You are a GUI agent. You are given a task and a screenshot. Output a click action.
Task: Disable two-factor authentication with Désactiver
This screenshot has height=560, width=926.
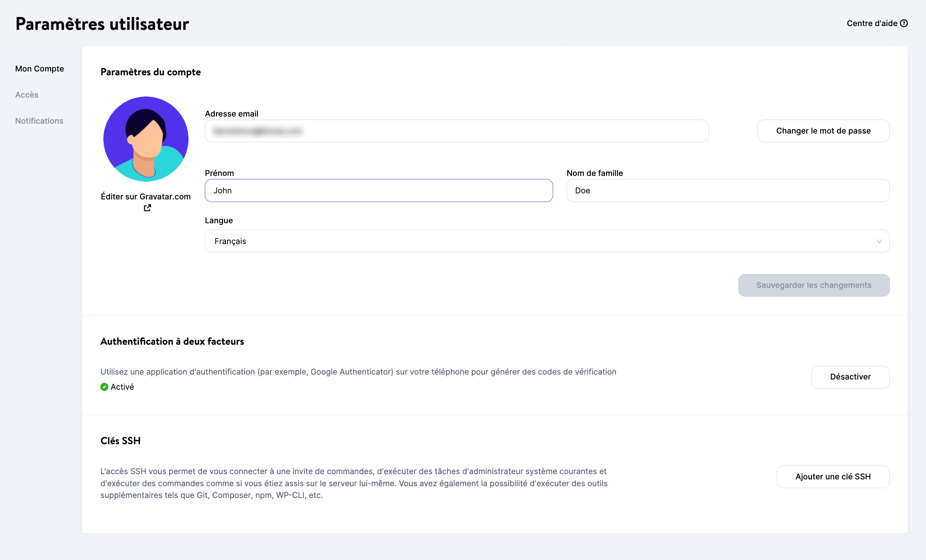coord(850,377)
